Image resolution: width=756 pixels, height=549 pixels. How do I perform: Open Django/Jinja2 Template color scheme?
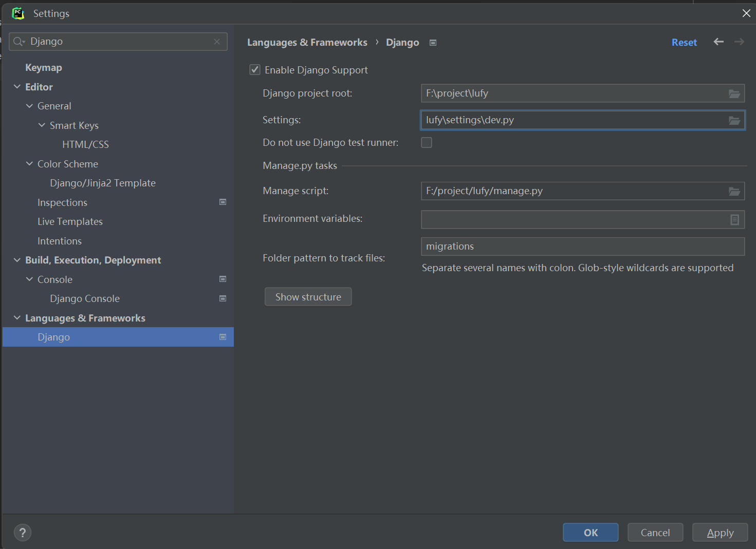tap(103, 183)
